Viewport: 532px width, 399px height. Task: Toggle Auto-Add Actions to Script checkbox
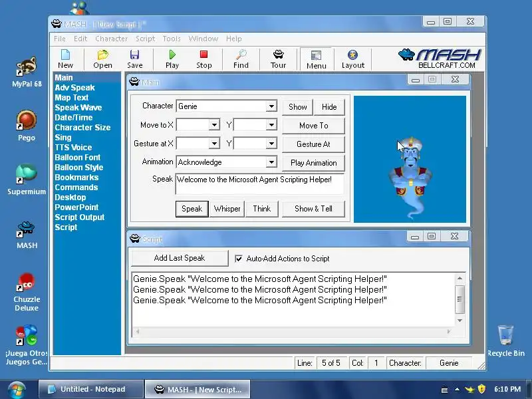239,259
